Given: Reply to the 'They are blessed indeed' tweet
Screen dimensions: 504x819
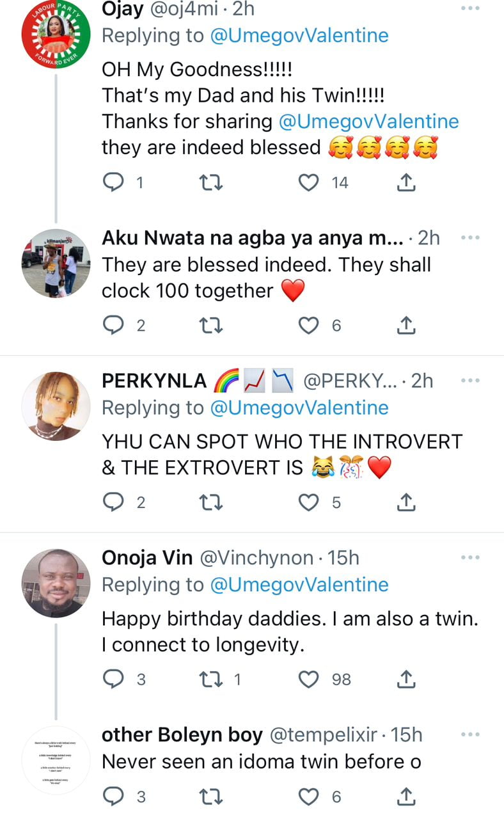Looking at the screenshot, I should 113,325.
